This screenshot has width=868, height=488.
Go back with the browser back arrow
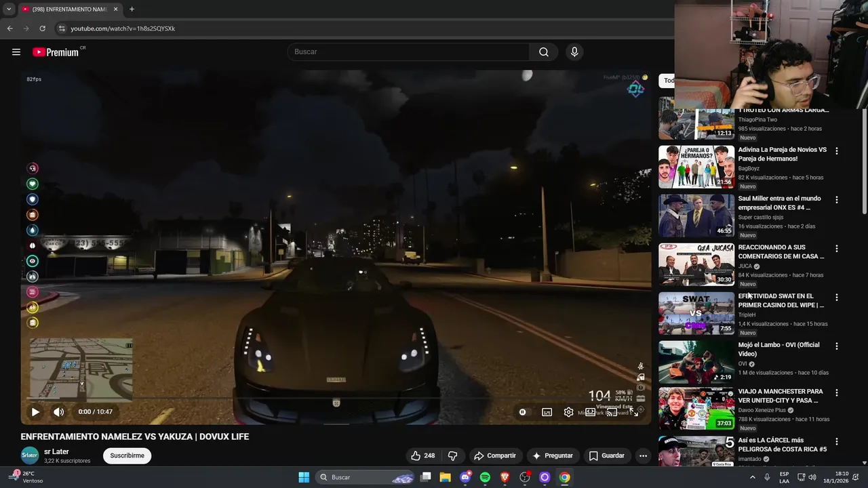click(9, 28)
